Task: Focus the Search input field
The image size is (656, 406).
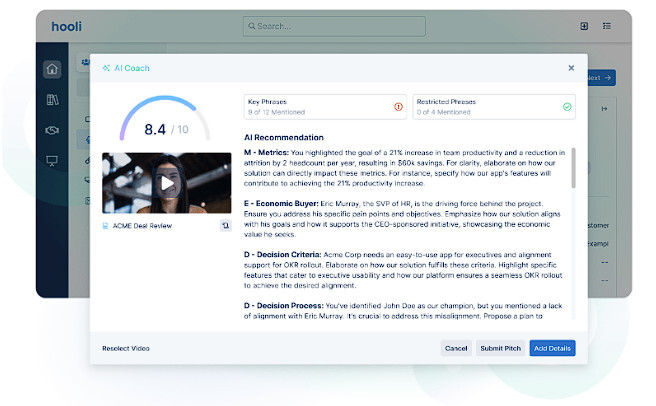Action: pyautogui.click(x=334, y=26)
